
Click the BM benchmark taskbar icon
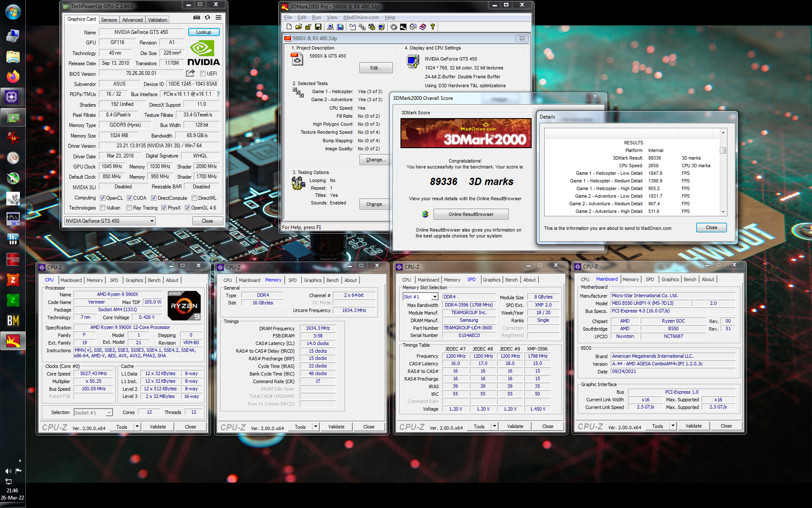click(x=13, y=320)
